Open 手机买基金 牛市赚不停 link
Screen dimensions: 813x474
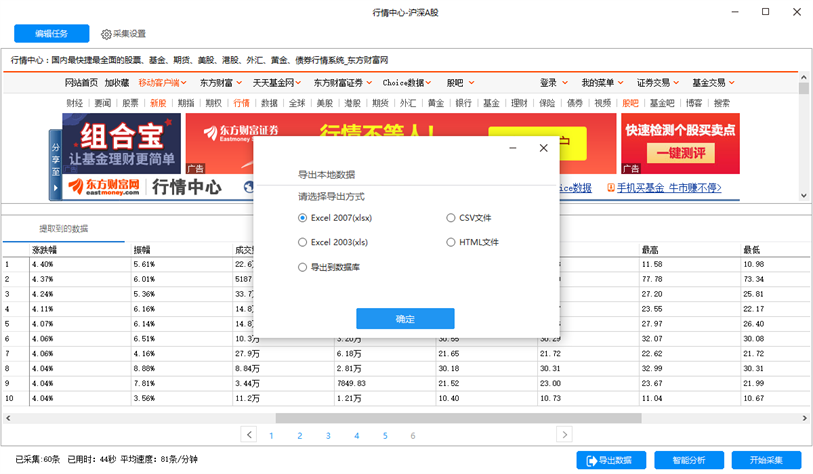[x=669, y=188]
